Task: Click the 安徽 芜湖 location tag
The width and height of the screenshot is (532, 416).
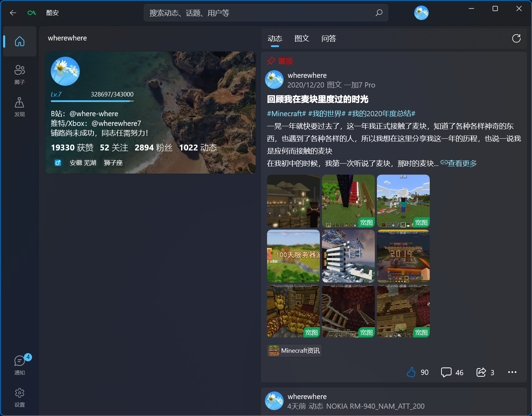Action: coord(83,163)
